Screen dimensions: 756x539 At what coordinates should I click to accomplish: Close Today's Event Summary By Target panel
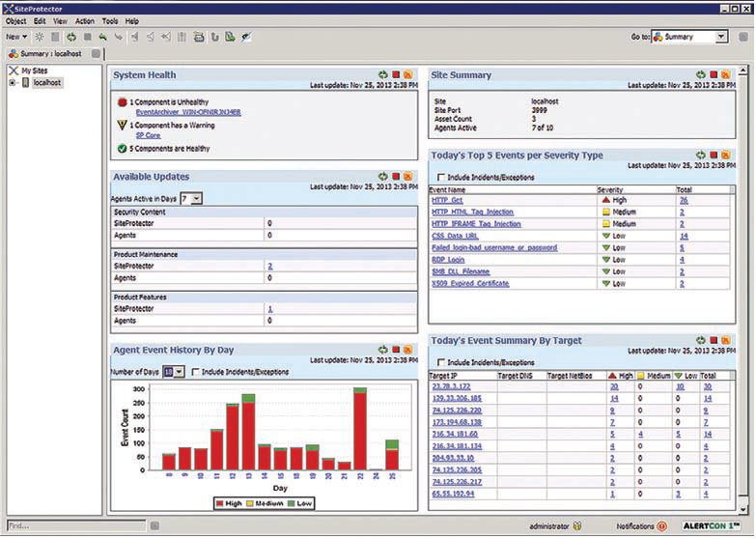[x=726, y=340]
